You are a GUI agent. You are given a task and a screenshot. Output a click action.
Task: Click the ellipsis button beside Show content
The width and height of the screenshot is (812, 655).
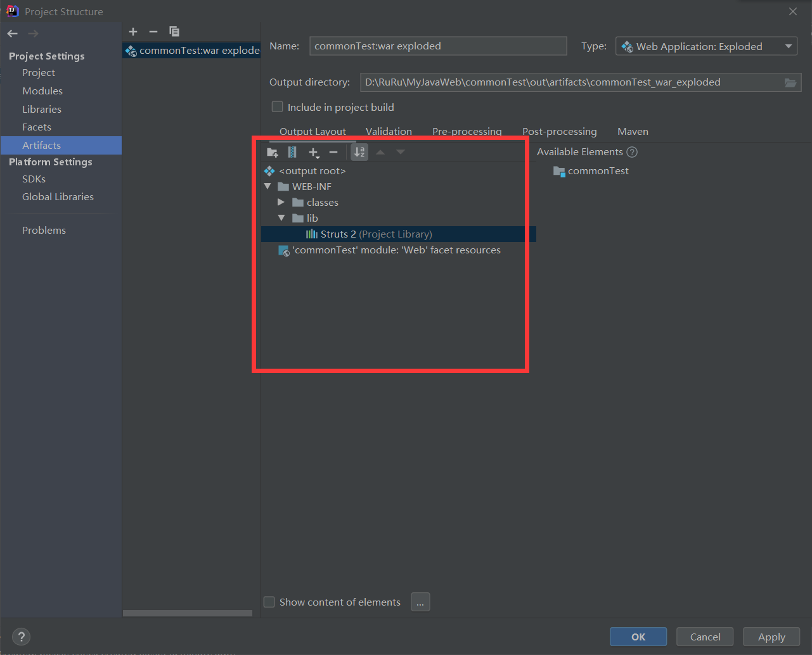point(420,602)
